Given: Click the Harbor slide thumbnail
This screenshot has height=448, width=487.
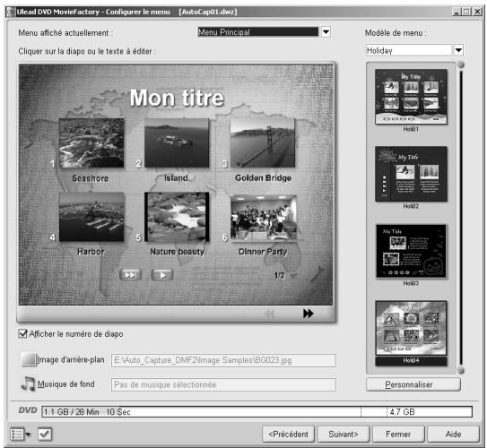Looking at the screenshot, I should 91,217.
